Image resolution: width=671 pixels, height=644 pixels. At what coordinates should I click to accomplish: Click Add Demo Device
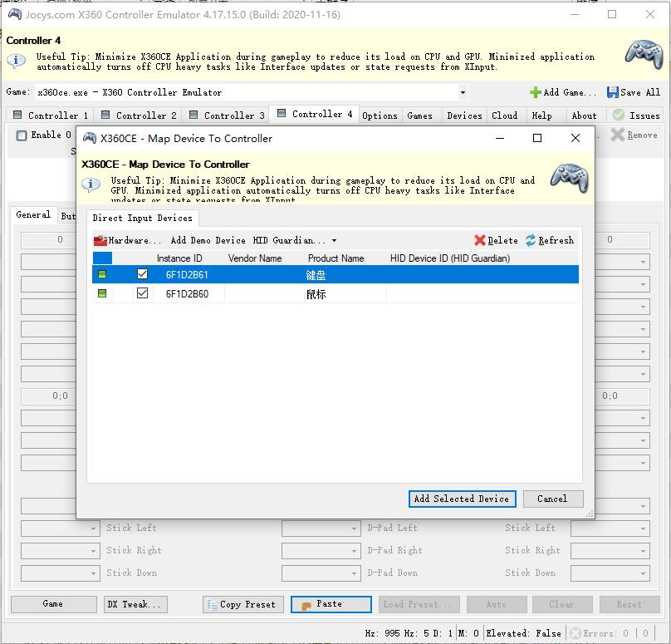coord(208,240)
